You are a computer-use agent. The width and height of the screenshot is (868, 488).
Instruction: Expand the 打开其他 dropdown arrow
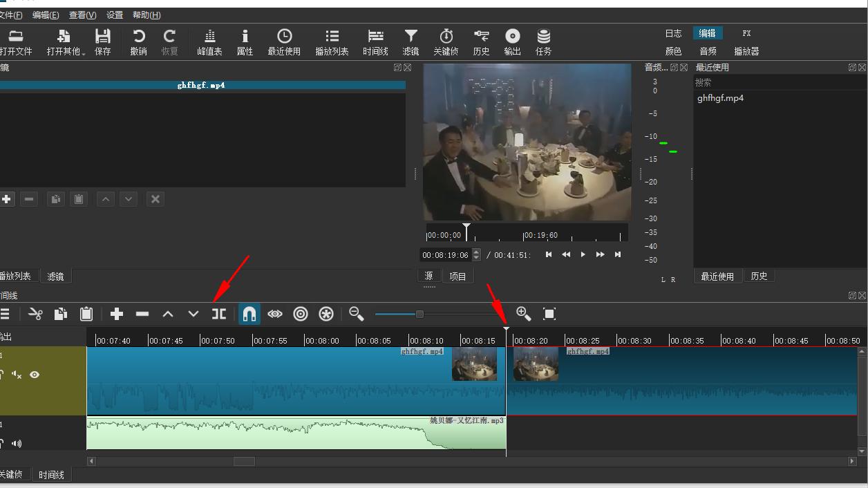tap(84, 53)
